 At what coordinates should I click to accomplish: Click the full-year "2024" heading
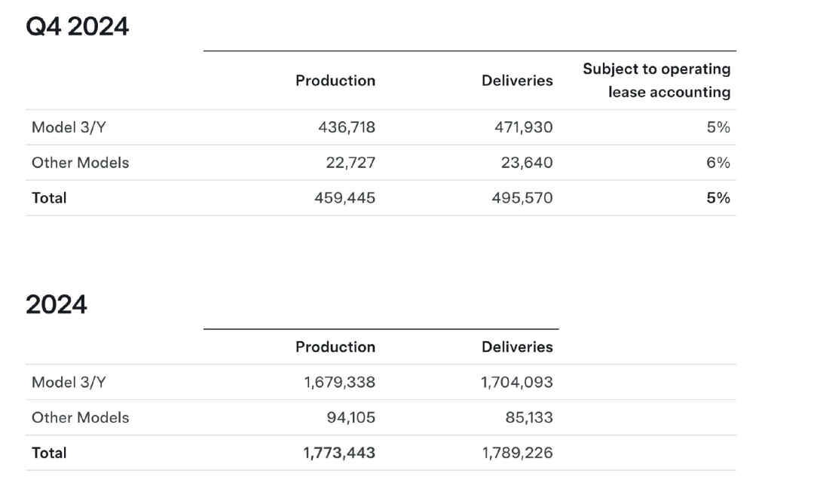coord(56,304)
